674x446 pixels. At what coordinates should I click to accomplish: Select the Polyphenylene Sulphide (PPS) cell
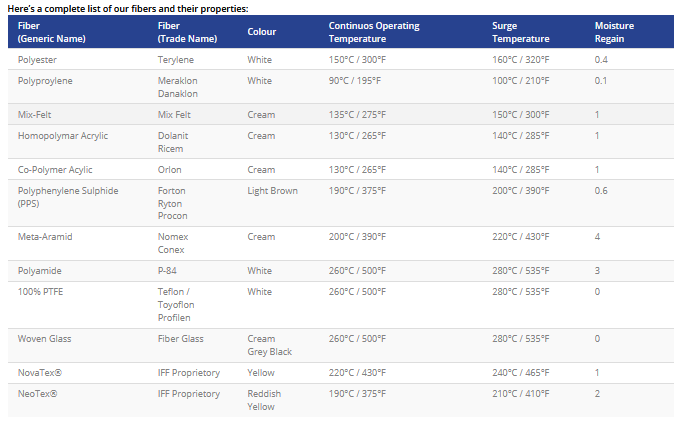(68, 196)
